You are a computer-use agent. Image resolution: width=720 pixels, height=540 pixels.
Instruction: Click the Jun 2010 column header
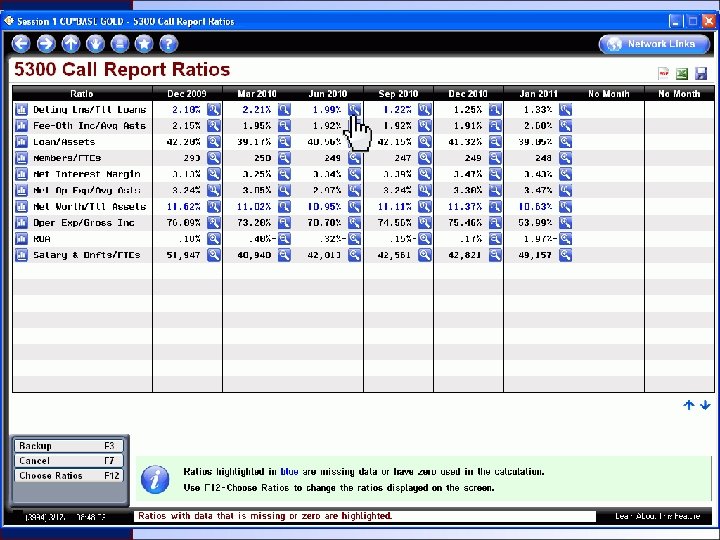[328, 94]
